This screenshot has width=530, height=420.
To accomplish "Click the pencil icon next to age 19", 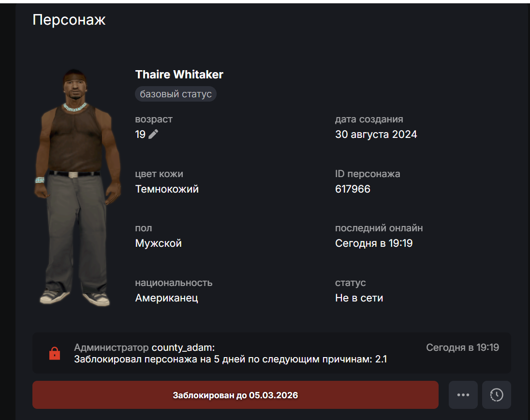I will pyautogui.click(x=153, y=134).
